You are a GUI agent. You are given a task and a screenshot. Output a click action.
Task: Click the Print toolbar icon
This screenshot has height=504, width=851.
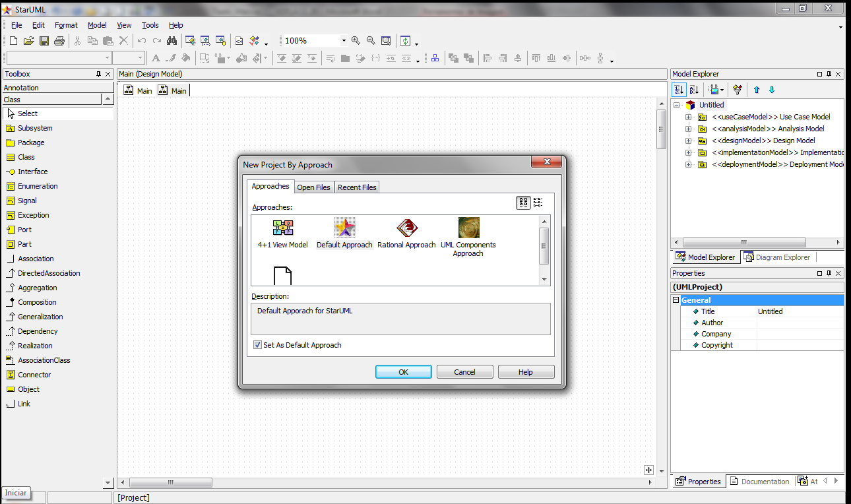click(59, 41)
